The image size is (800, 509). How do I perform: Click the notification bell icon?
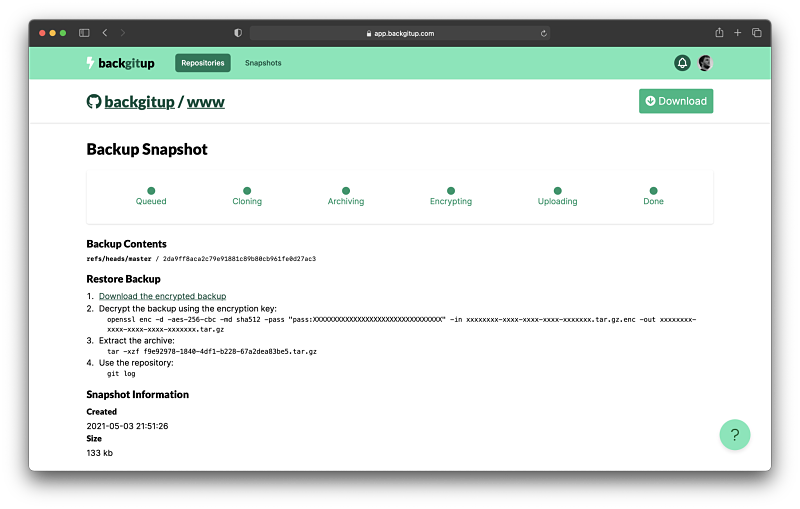click(683, 63)
